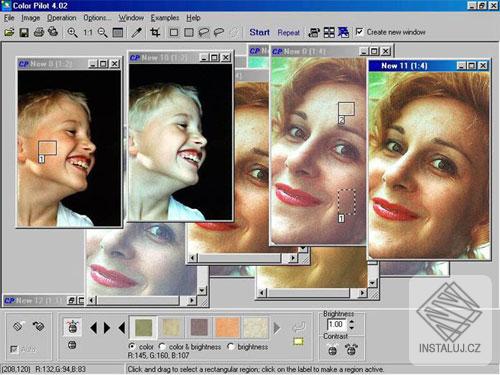Click the Save floppy disk icon
The width and height of the screenshot is (500, 375).
(24, 32)
